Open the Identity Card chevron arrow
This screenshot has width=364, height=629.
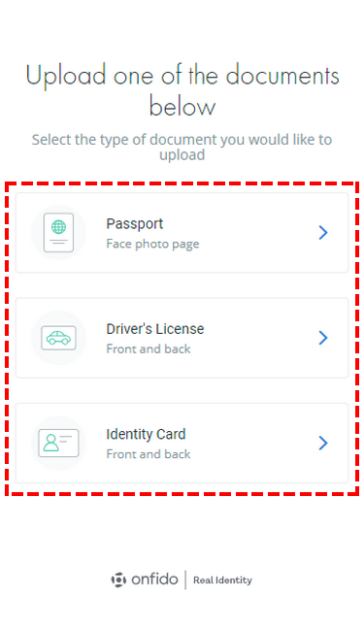[x=323, y=443]
